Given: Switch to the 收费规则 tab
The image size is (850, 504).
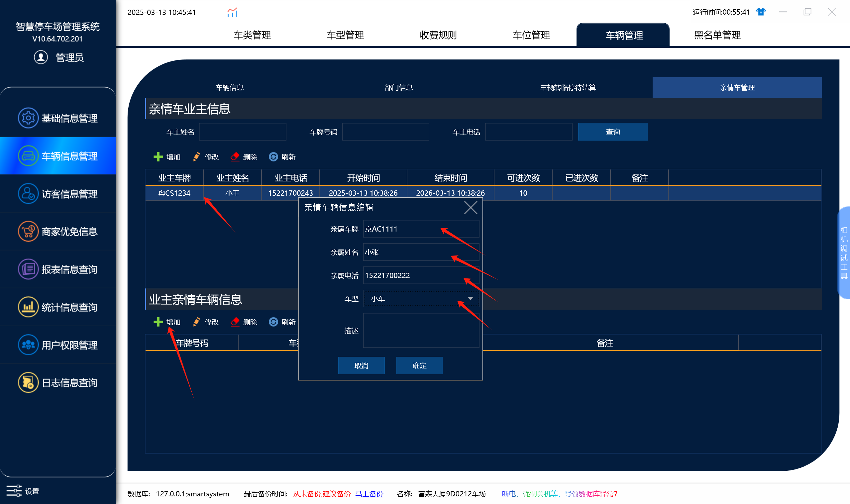Looking at the screenshot, I should (x=438, y=35).
